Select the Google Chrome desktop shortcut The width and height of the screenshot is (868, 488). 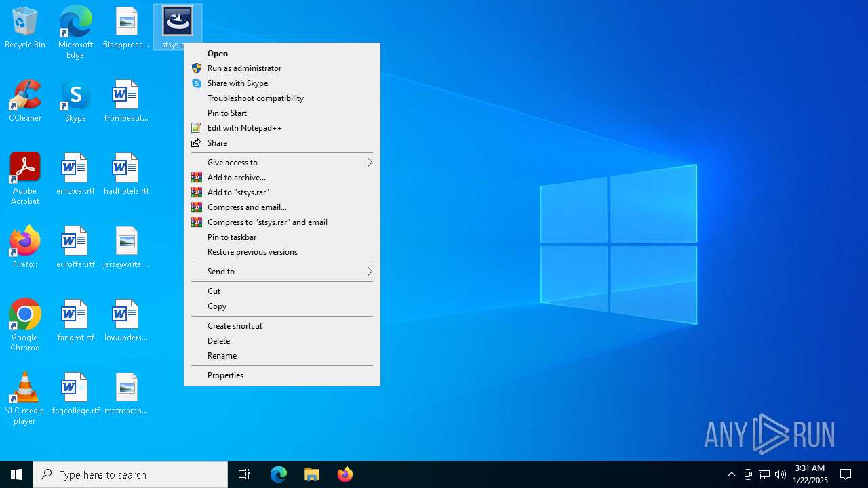coord(25,325)
